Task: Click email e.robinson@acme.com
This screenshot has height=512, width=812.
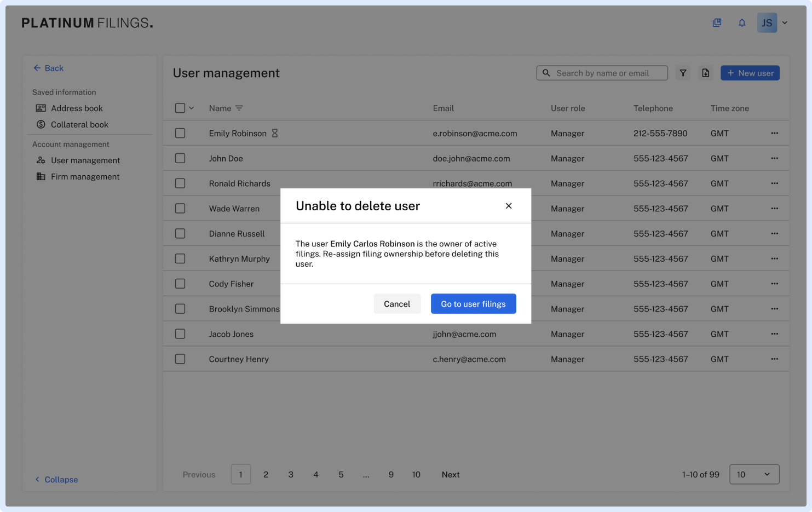Action: 475,134
